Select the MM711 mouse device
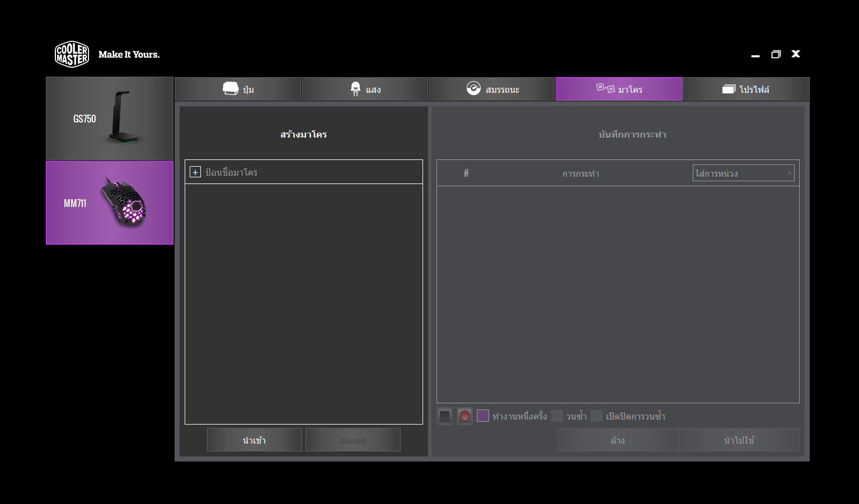Screen dimensions: 859x504 [x=110, y=202]
